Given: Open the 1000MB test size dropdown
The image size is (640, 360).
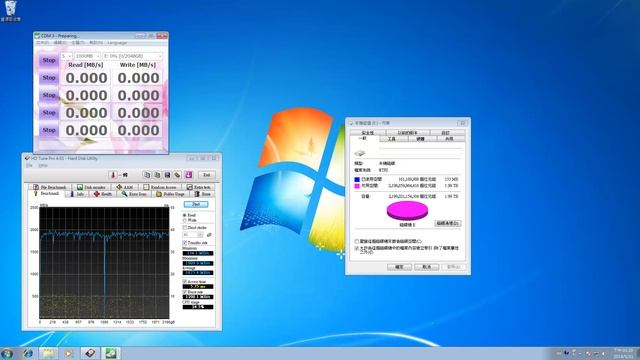Looking at the screenshot, I should click(87, 56).
